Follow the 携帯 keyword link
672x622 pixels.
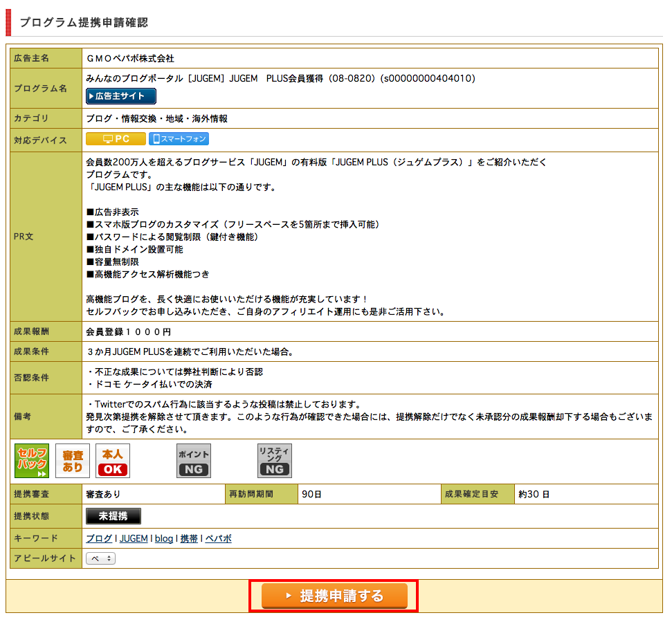(x=189, y=538)
